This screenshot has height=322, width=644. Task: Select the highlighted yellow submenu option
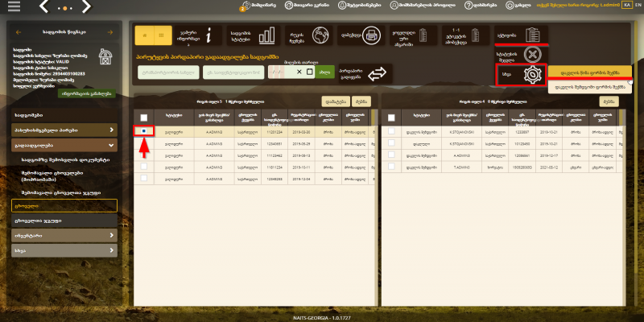coord(590,72)
